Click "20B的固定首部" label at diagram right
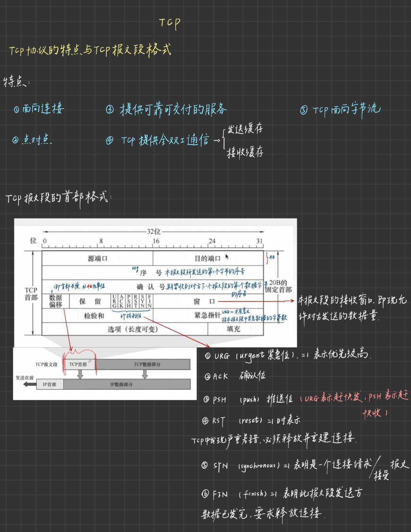Image resolution: width=411 pixels, height=532 pixels. pos(278,286)
